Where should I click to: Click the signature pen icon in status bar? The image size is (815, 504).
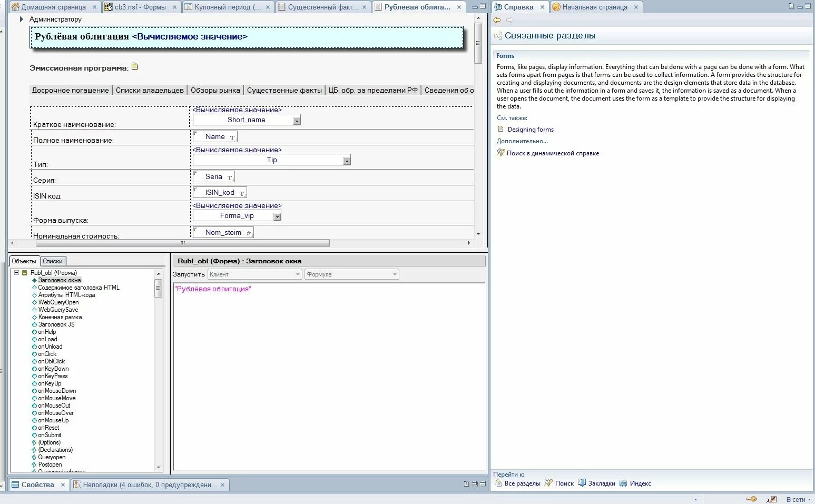[771, 499]
